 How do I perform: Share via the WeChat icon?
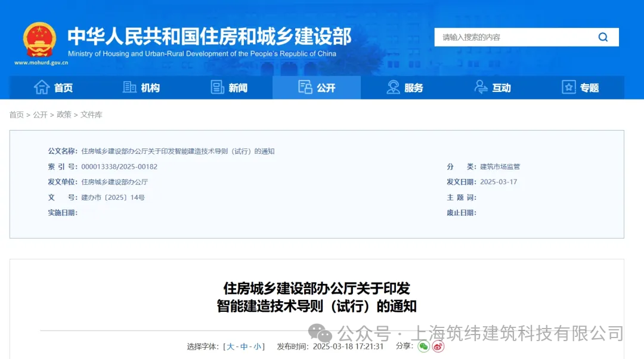tap(423, 346)
